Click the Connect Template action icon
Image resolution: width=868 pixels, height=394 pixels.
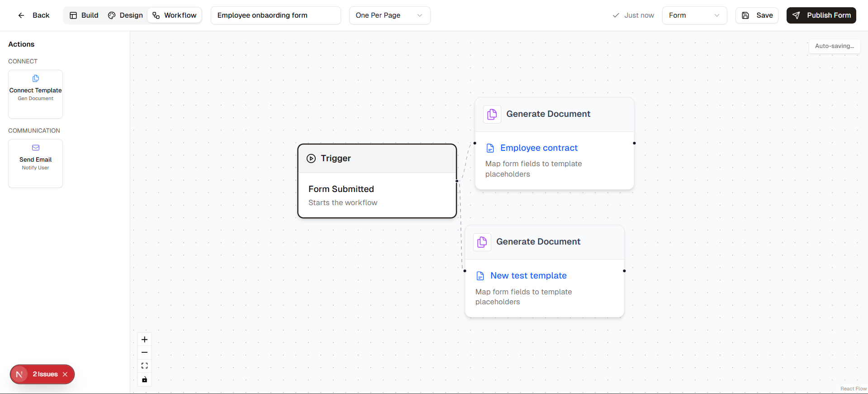36,79
